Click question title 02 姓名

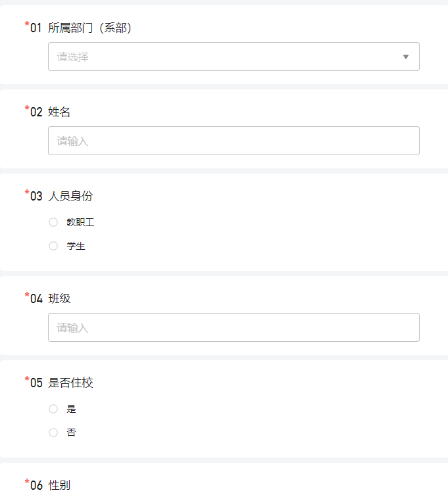point(50,112)
